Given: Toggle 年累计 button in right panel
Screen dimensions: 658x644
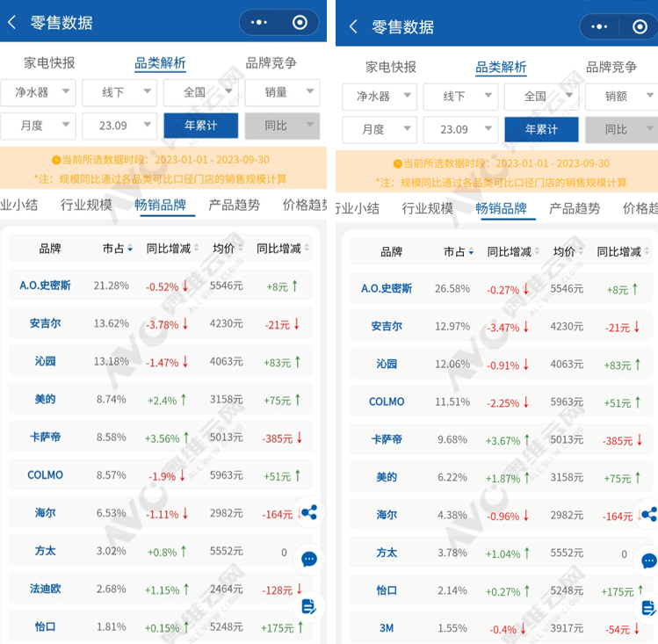Looking at the screenshot, I should tap(542, 130).
